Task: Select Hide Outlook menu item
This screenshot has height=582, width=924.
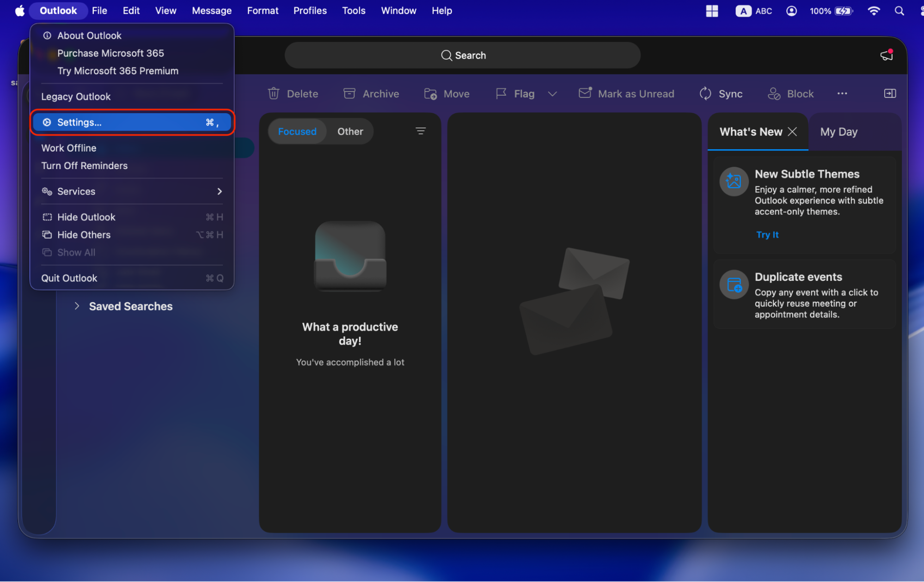Action: [132, 217]
